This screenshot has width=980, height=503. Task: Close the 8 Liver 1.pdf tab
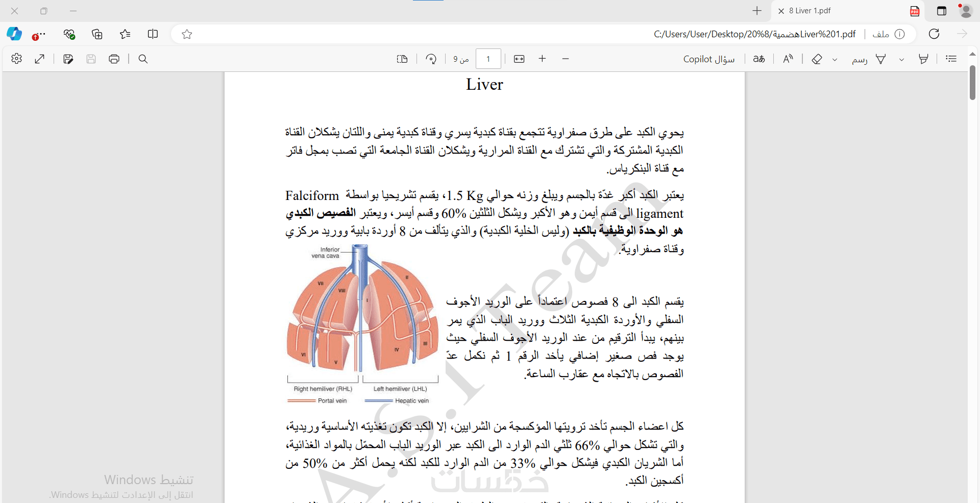pyautogui.click(x=781, y=11)
